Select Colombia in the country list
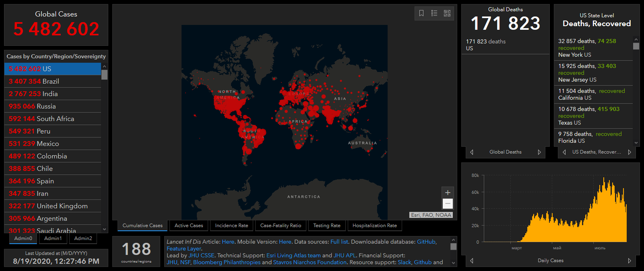644x271 pixels. pyautogui.click(x=53, y=156)
